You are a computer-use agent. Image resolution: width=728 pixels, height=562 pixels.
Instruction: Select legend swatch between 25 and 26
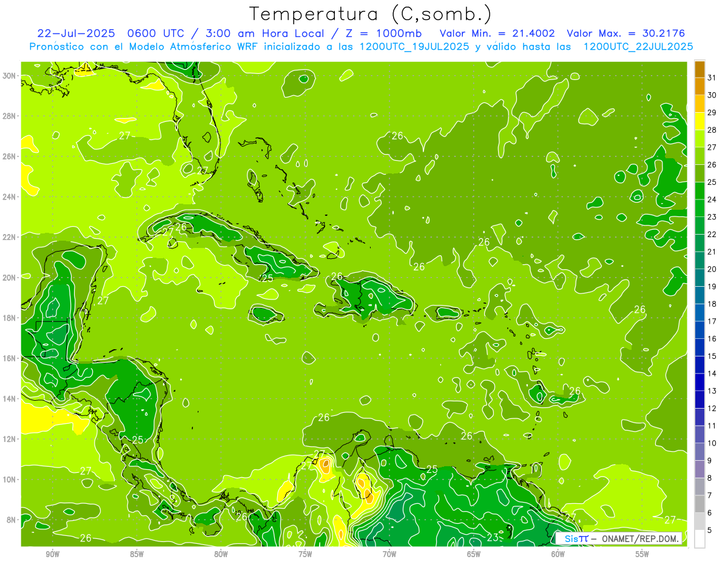699,173
